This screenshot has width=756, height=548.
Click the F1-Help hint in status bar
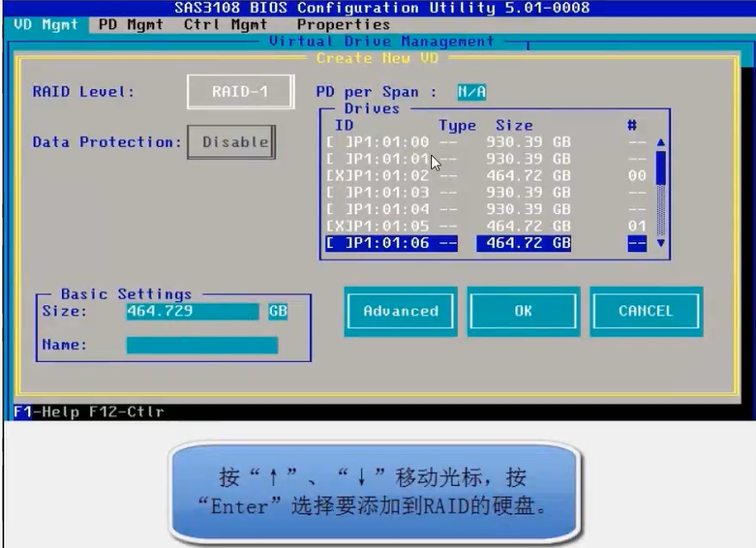click(x=46, y=411)
